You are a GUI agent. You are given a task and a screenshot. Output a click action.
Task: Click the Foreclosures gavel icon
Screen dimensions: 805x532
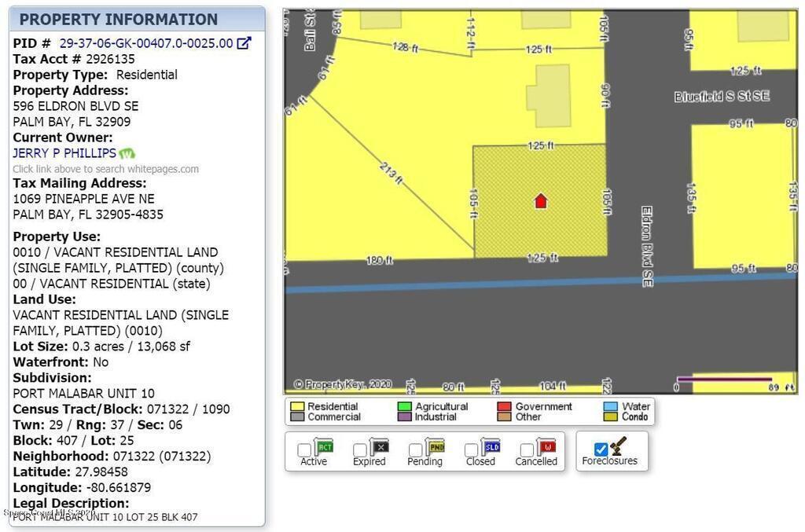coord(619,446)
